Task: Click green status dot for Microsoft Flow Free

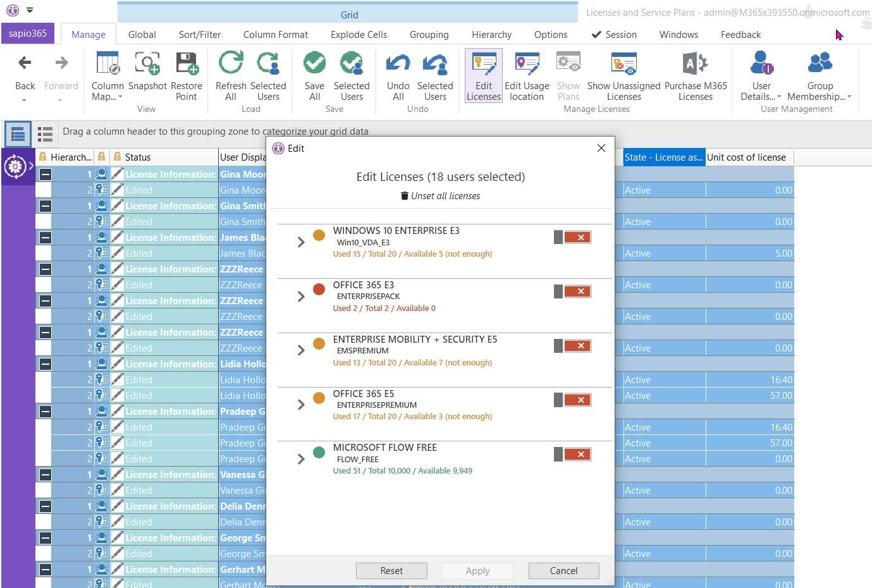Action: coord(319,452)
